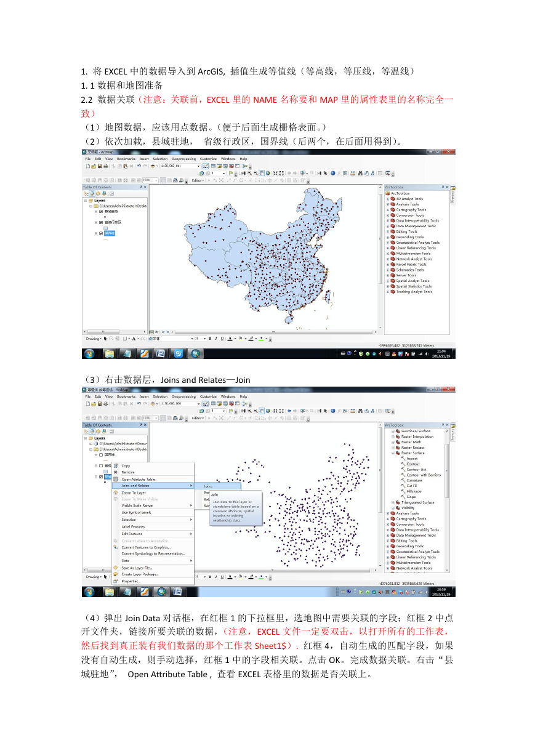Open Editor dropdown button in untitled ArcMap window

(x=198, y=180)
